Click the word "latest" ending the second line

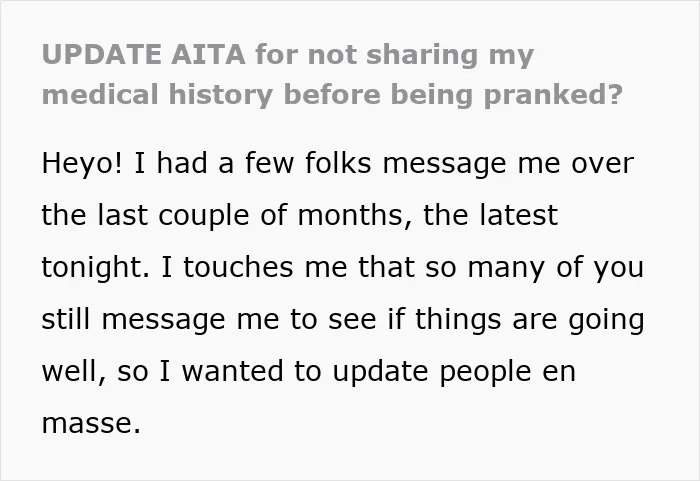click(x=519, y=215)
